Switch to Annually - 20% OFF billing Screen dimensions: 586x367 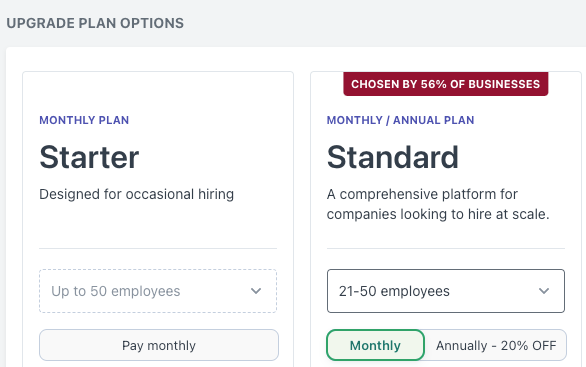496,345
